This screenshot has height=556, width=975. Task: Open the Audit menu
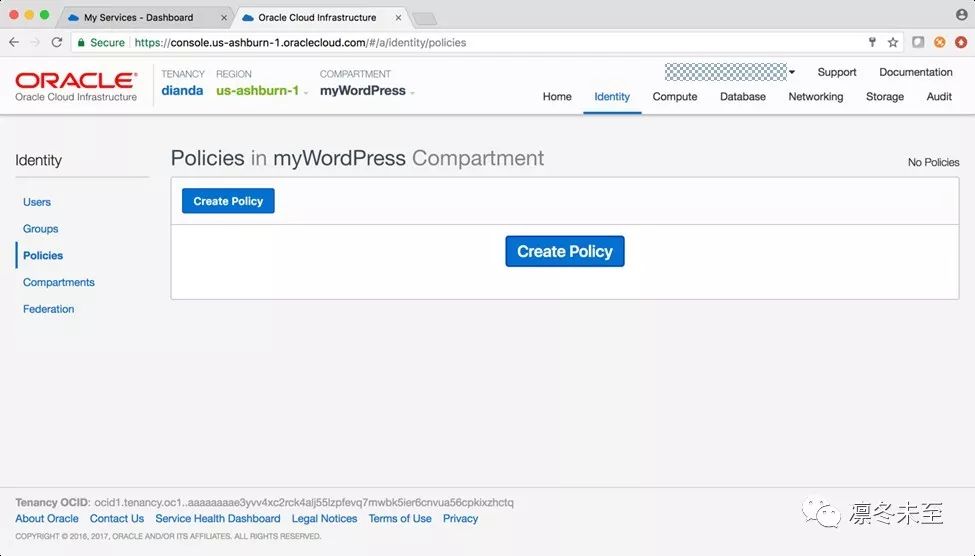939,96
